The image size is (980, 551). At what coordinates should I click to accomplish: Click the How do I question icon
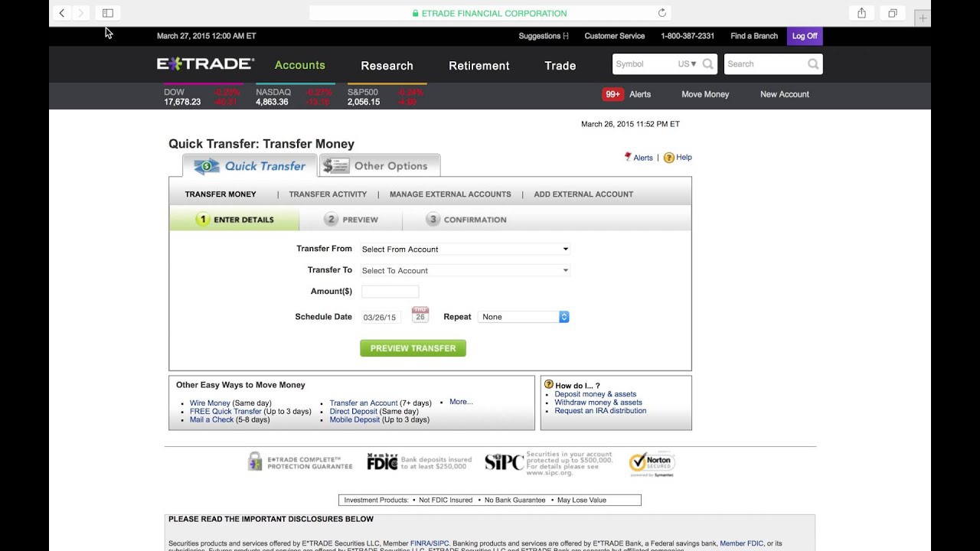[x=548, y=385]
